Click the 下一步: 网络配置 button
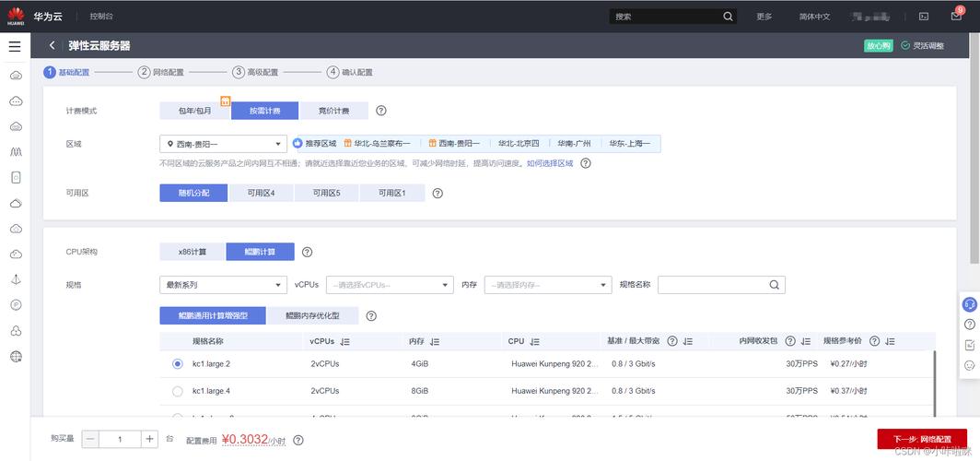The height and width of the screenshot is (461, 980). 921,440
